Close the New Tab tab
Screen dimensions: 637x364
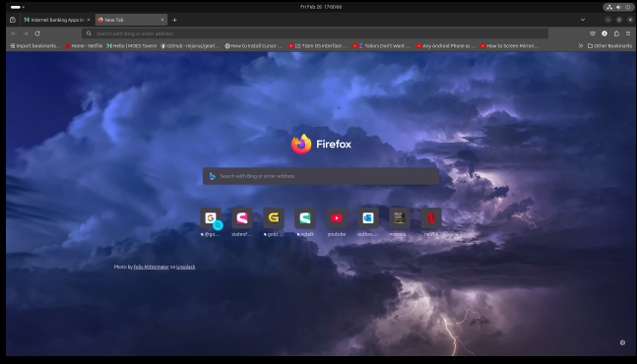click(162, 20)
